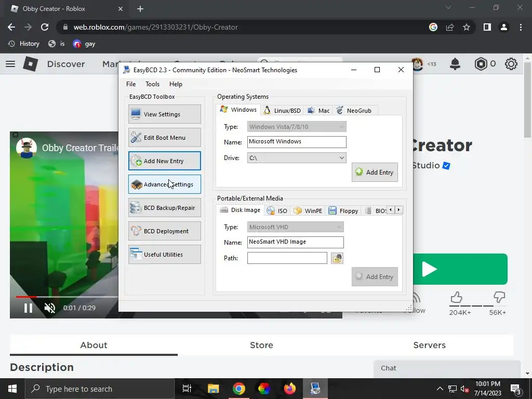Viewport: 532px width, 399px height.
Task: Click Add Entry under Operating Systems
Action: coord(375,172)
